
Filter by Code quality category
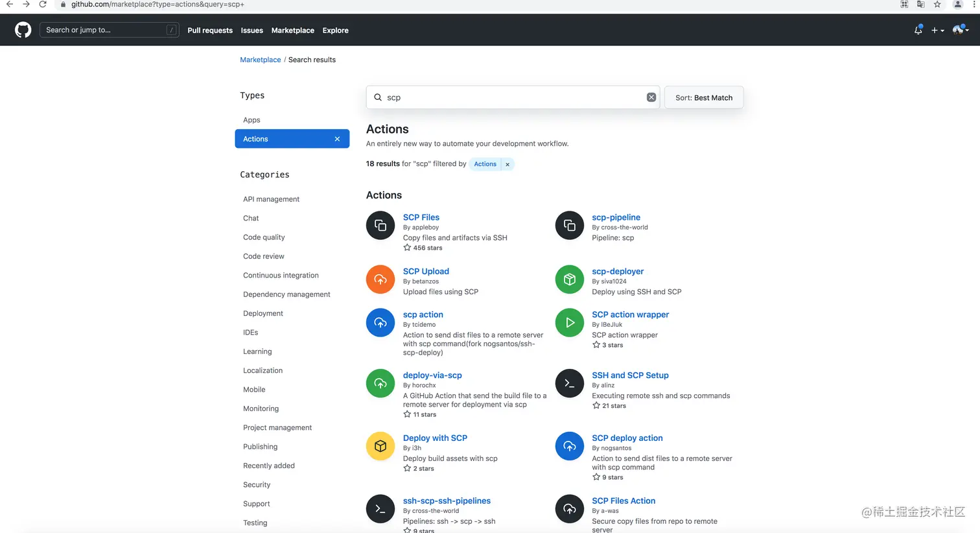264,237
